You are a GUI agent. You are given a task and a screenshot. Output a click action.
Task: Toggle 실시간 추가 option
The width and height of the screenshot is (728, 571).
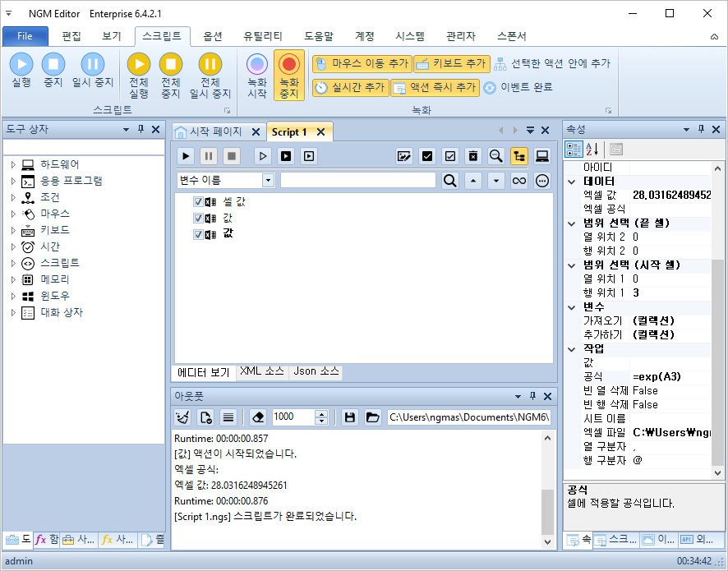(349, 87)
